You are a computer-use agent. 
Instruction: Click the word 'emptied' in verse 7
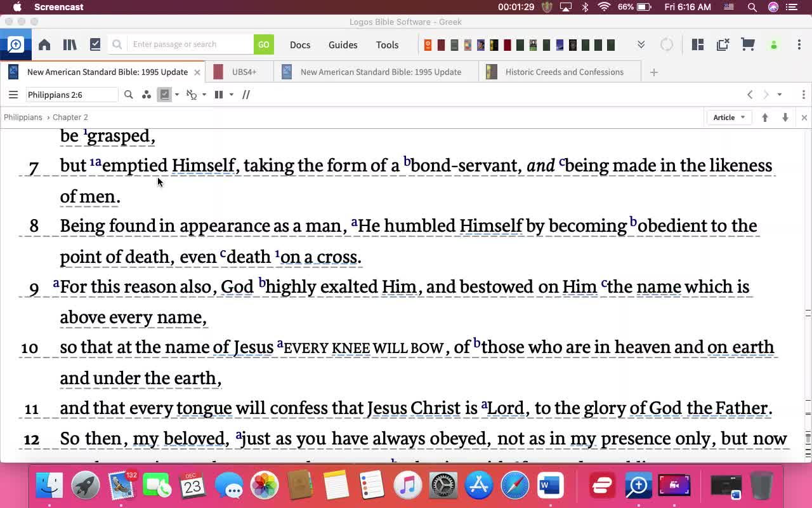coord(134,165)
